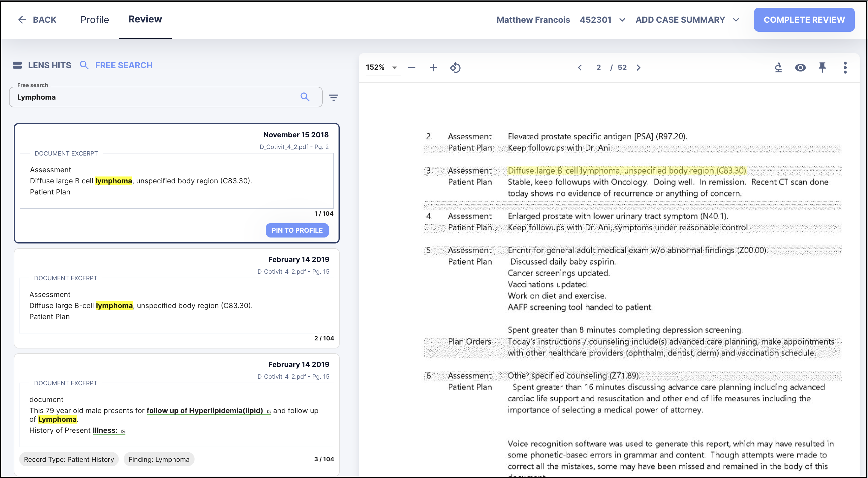
Task: Zoom in the document with plus icon
Action: (x=433, y=68)
